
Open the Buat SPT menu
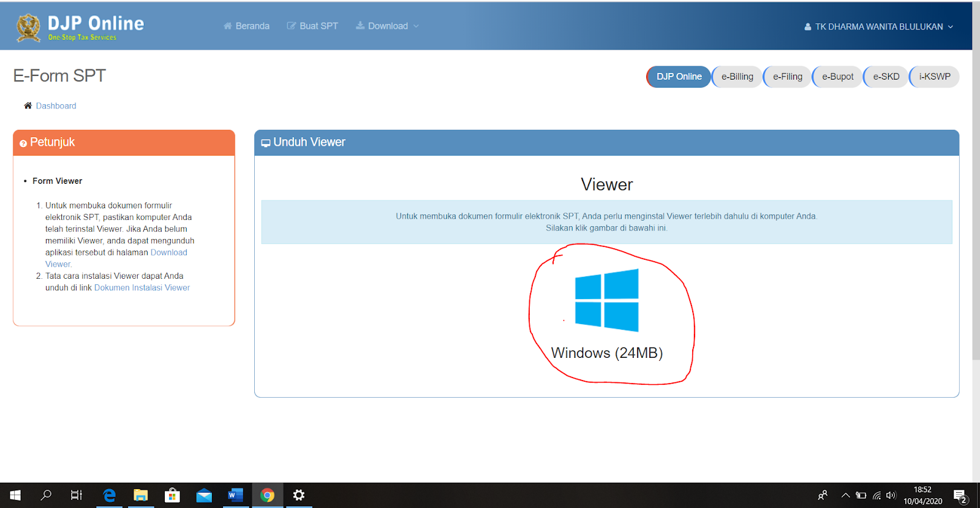(x=312, y=26)
